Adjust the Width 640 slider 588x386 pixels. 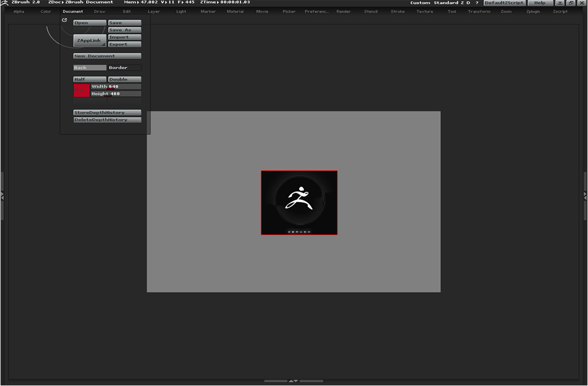(x=116, y=87)
